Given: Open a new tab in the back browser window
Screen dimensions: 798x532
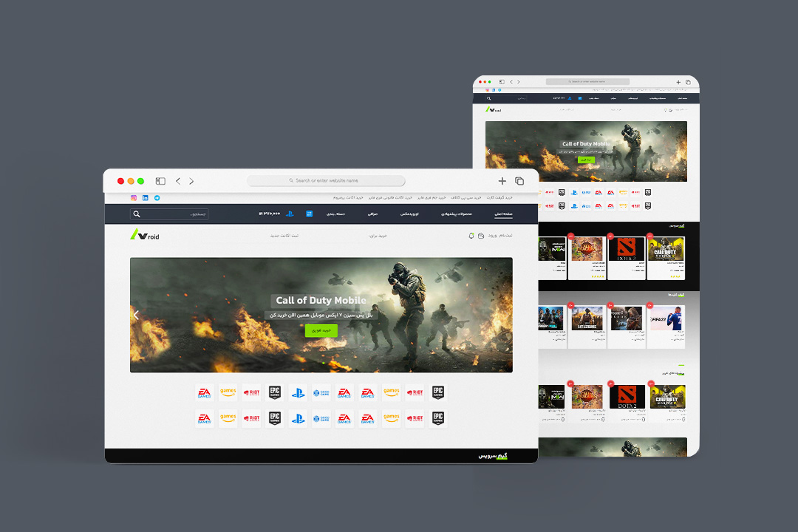Looking at the screenshot, I should click(678, 82).
